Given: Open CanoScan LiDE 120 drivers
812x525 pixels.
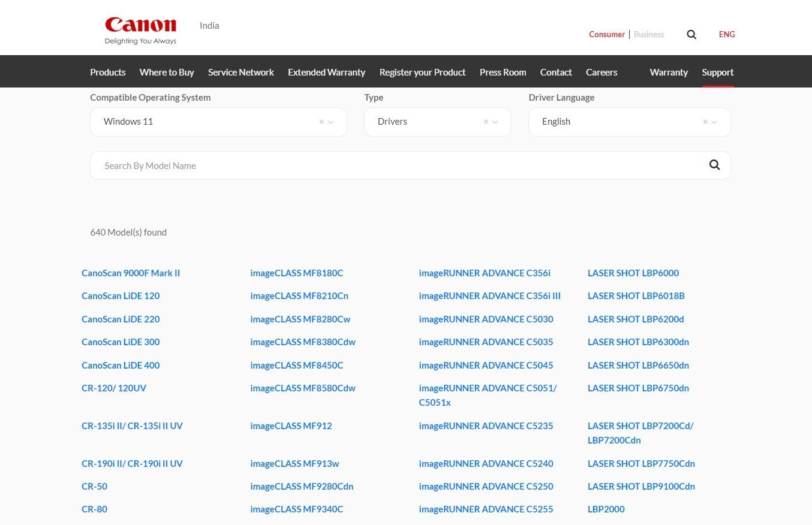Looking at the screenshot, I should tap(121, 295).
